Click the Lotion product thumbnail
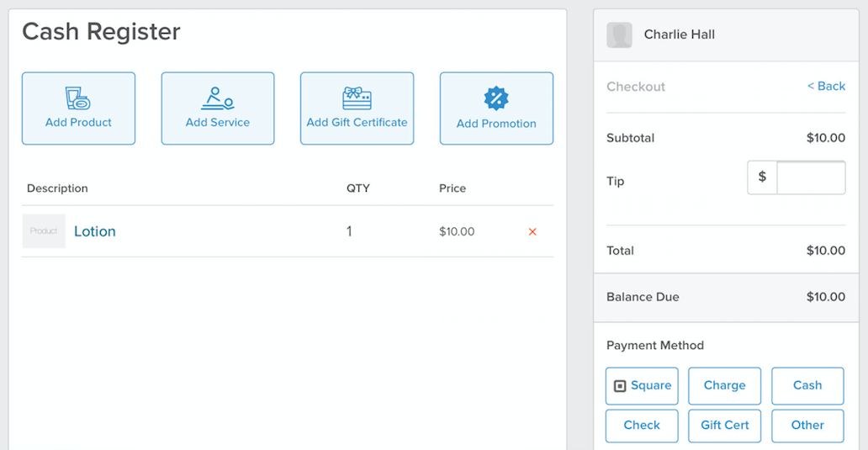868x450 pixels. click(x=44, y=230)
